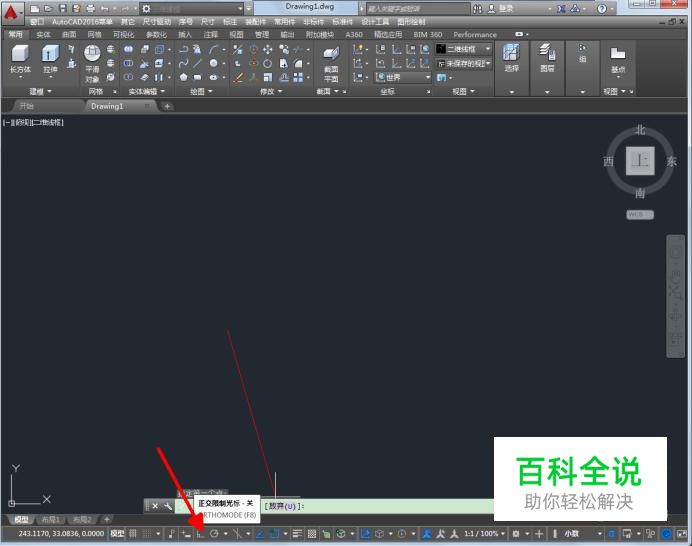Click the customization icon at status bar end

tap(682, 534)
